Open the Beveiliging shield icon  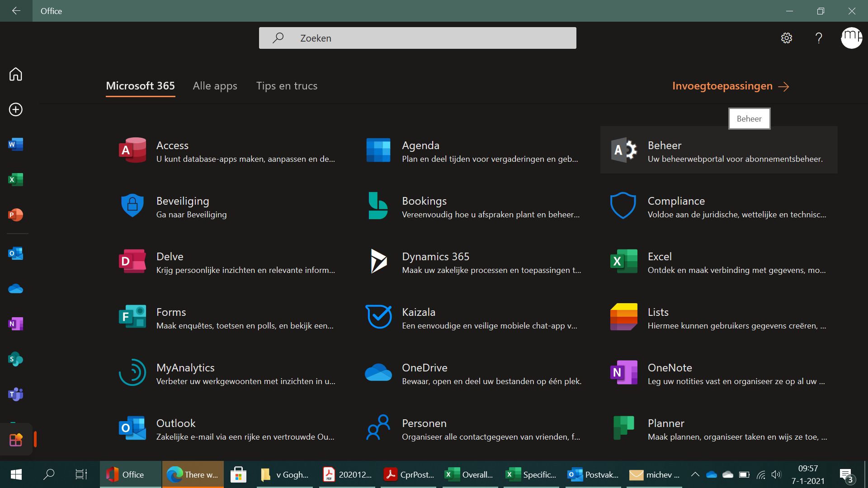pyautogui.click(x=132, y=206)
